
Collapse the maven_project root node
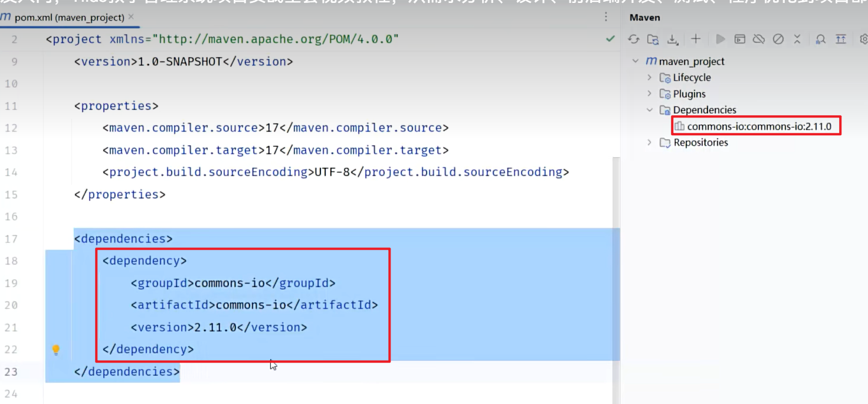(x=636, y=61)
